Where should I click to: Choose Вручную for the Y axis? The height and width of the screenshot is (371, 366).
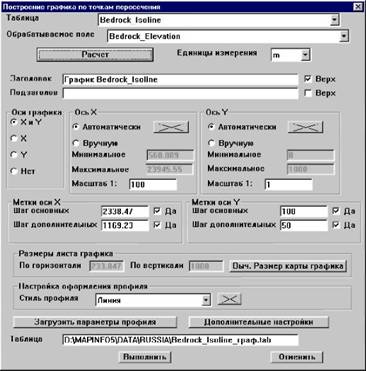point(211,143)
